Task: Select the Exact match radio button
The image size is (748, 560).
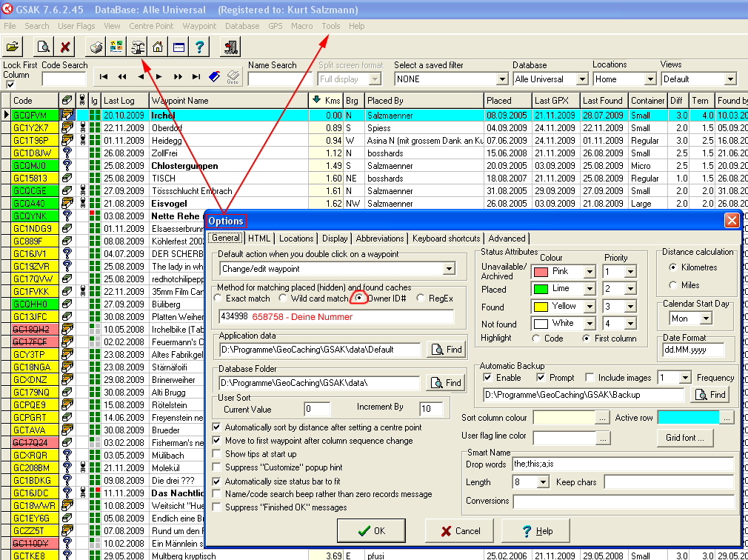Action: (x=218, y=298)
